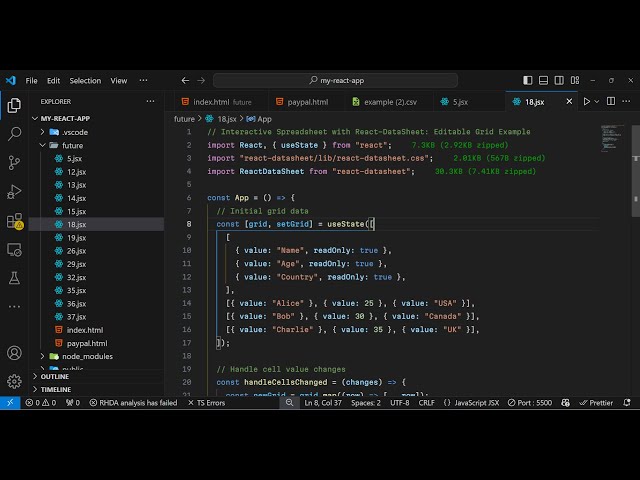
Task: Open the Extensions view
Action: coord(14,220)
